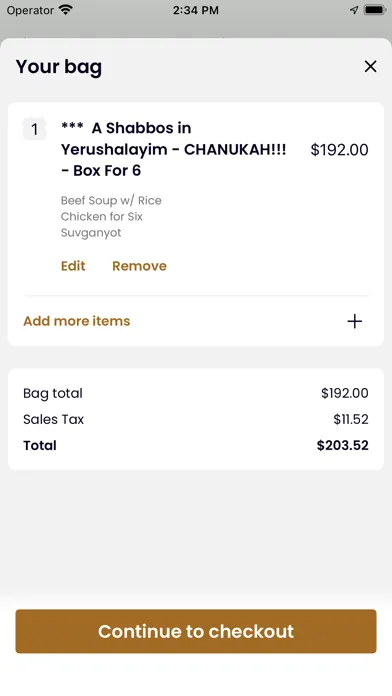Select the quantity badge showing 1
The height and width of the screenshot is (696, 392).
34,129
